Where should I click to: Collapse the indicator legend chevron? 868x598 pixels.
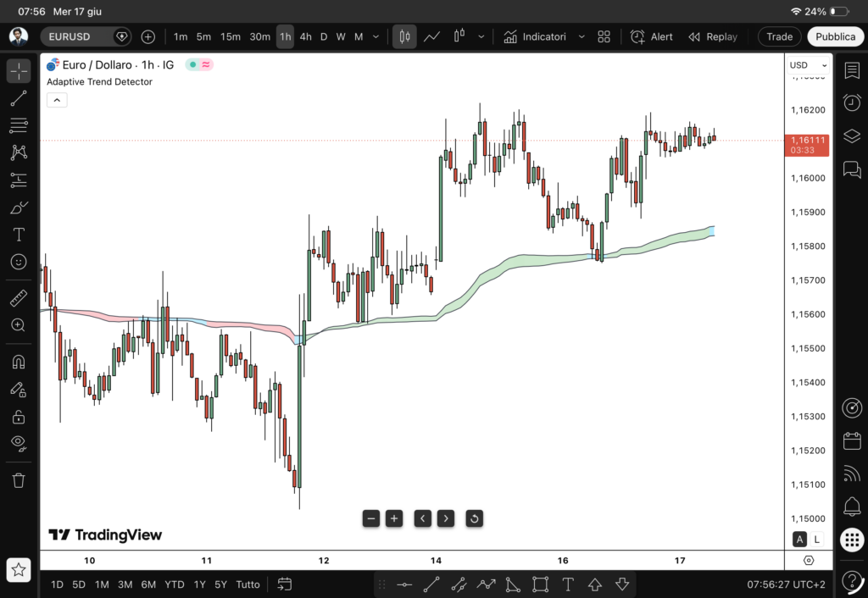pos(57,100)
